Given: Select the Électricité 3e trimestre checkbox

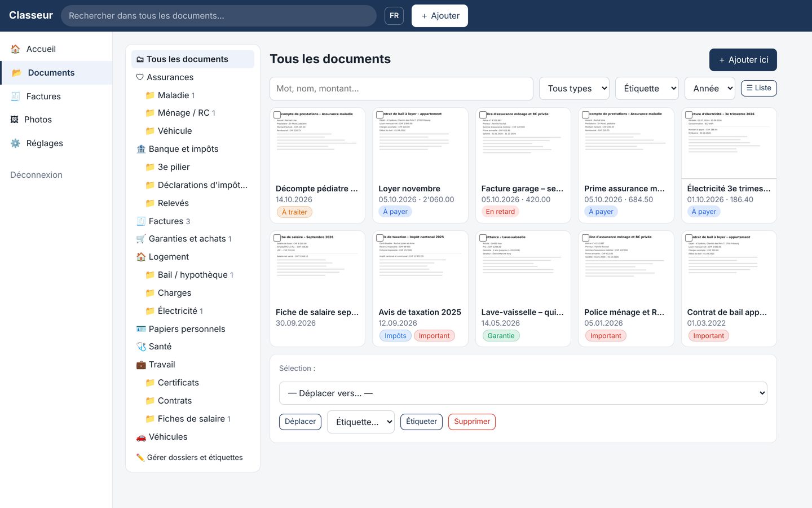Looking at the screenshot, I should 689,115.
